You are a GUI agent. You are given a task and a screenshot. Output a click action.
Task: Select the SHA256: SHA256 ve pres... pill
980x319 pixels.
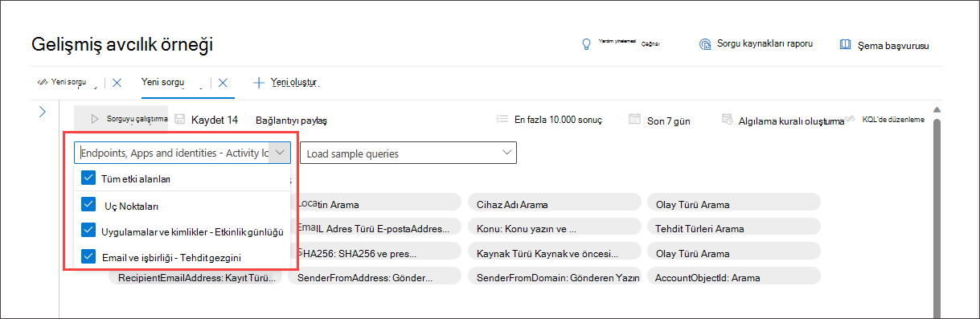tap(375, 252)
